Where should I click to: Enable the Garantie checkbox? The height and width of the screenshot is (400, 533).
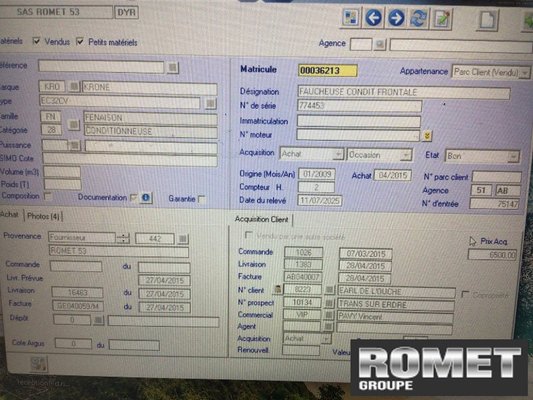pos(202,199)
